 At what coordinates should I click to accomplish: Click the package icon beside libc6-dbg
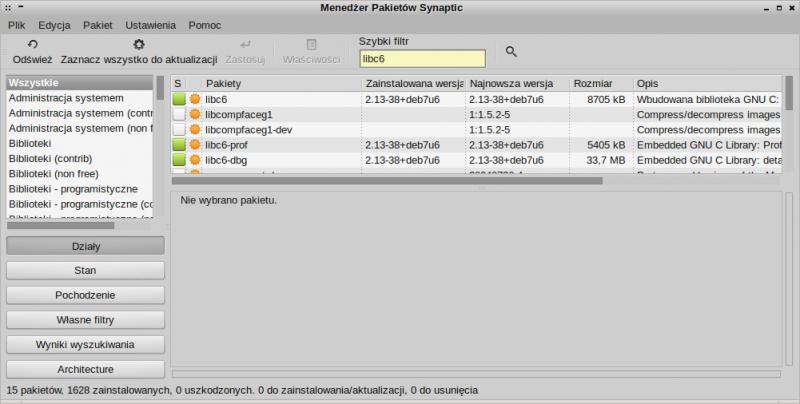pyautogui.click(x=195, y=160)
